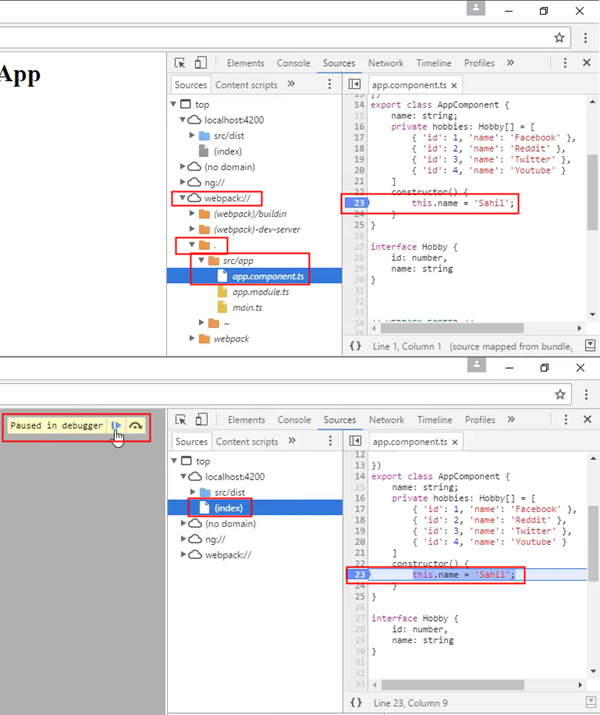Open Elements tab in bottom DevTools
The width and height of the screenshot is (600, 715).
coord(246,420)
